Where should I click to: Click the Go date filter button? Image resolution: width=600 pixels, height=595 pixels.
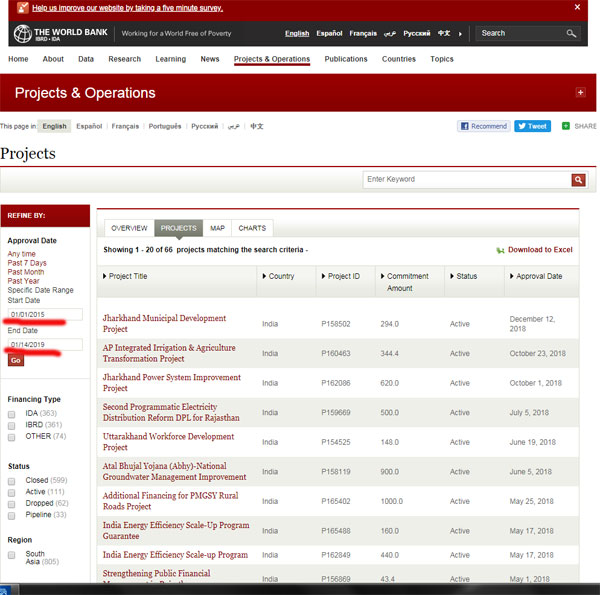tap(16, 360)
